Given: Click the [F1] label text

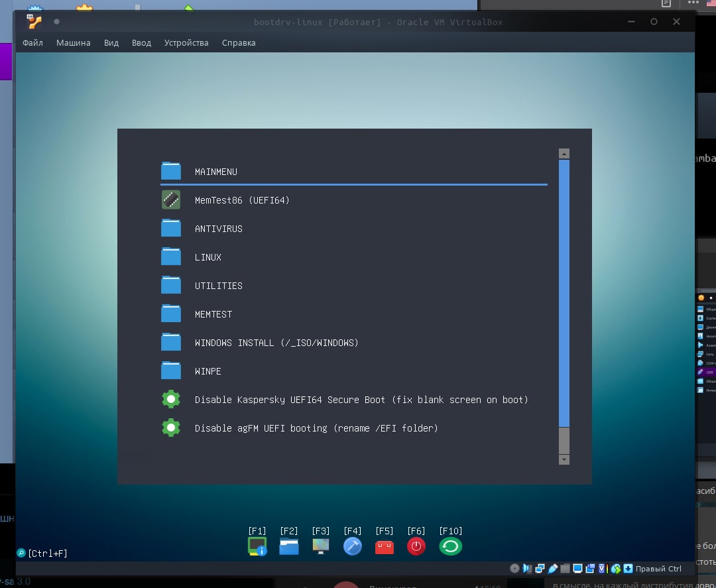Looking at the screenshot, I should point(257,531).
